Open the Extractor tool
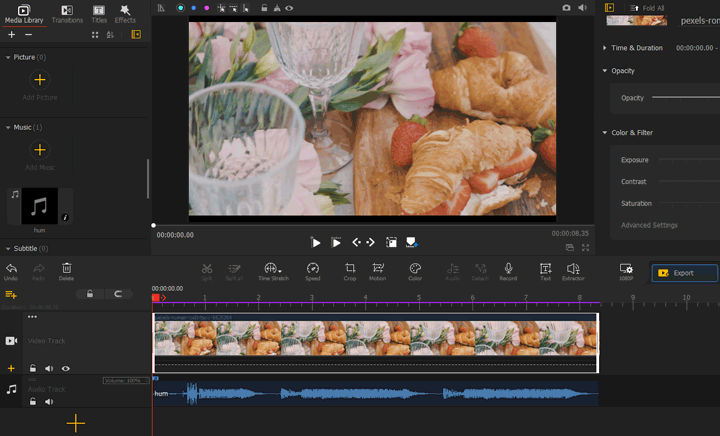720x436 pixels. (x=574, y=270)
